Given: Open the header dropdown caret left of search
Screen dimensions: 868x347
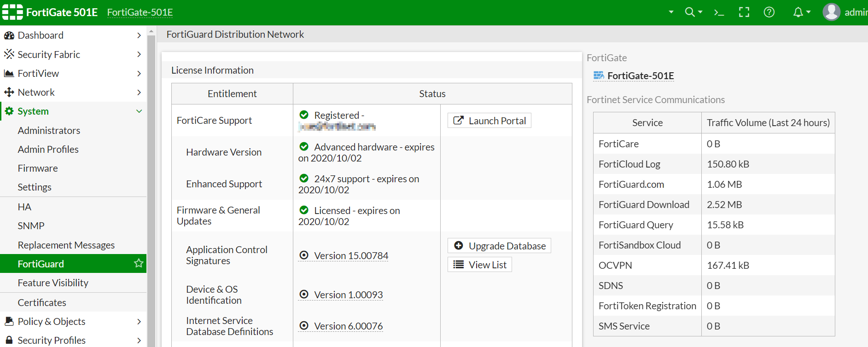Looking at the screenshot, I should coord(671,12).
